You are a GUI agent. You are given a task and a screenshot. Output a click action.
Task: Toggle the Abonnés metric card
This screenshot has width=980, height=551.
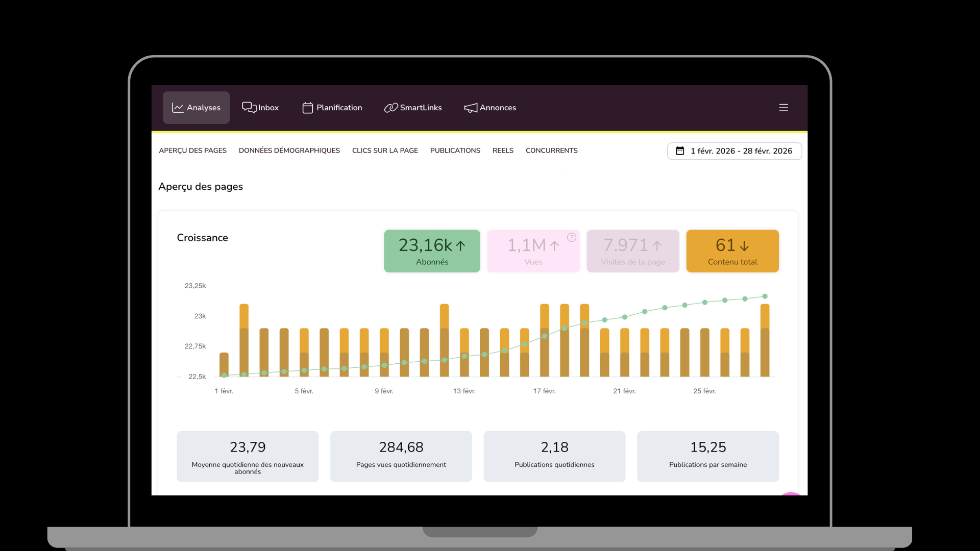coord(432,251)
